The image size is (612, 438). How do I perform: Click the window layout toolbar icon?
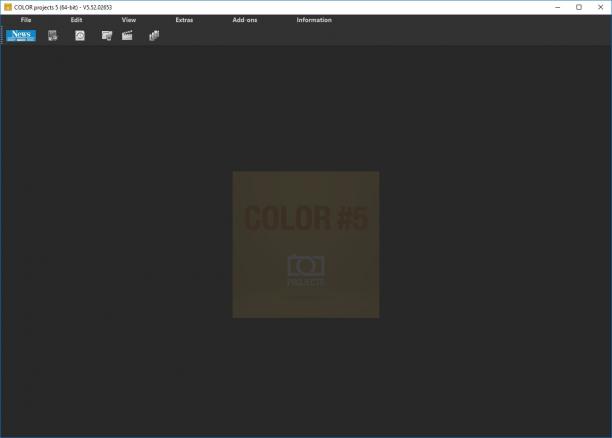click(107, 36)
